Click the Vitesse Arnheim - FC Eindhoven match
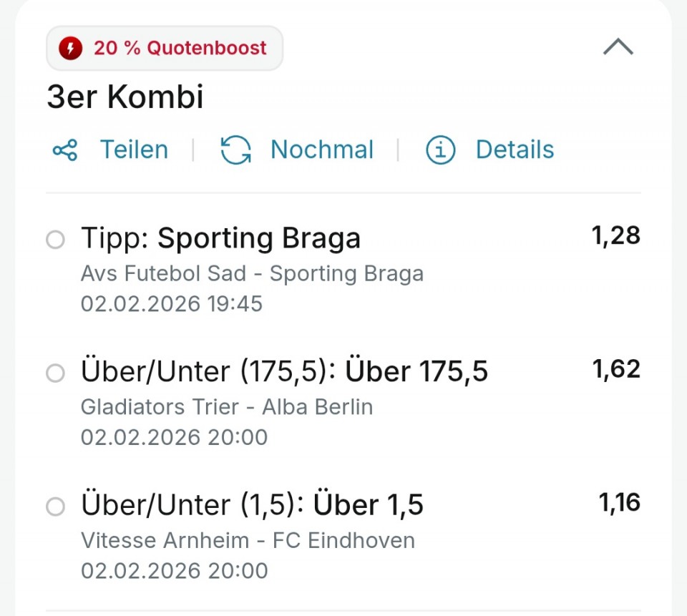Viewport: 687px width, 616px height. [248, 540]
